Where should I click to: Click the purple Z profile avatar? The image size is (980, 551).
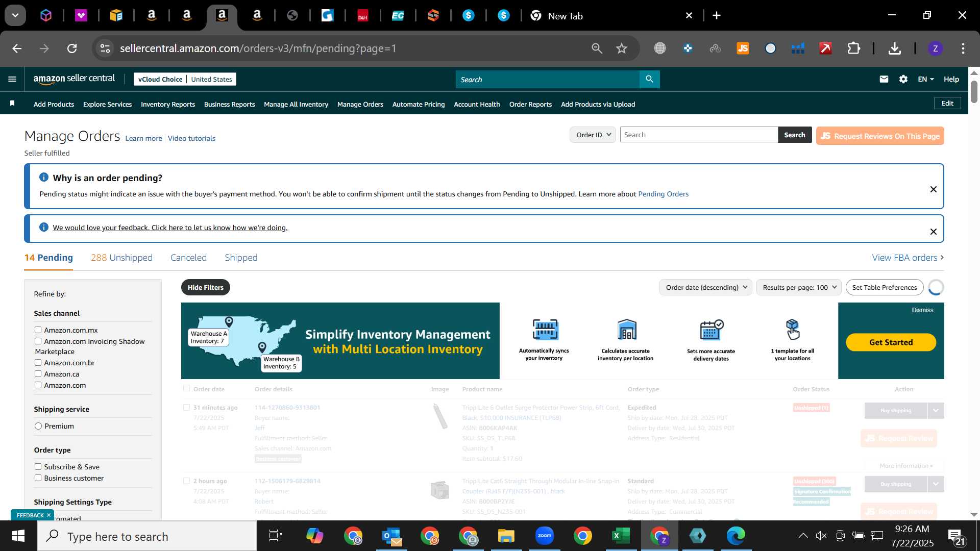pos(935,48)
